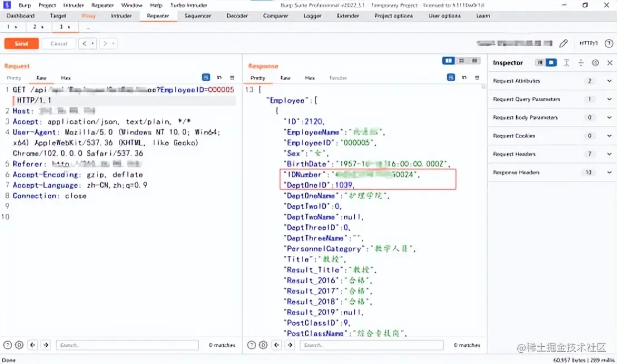Image resolution: width=617 pixels, height=364 pixels.
Task: Switch to the Sequencer tab
Action: click(198, 16)
